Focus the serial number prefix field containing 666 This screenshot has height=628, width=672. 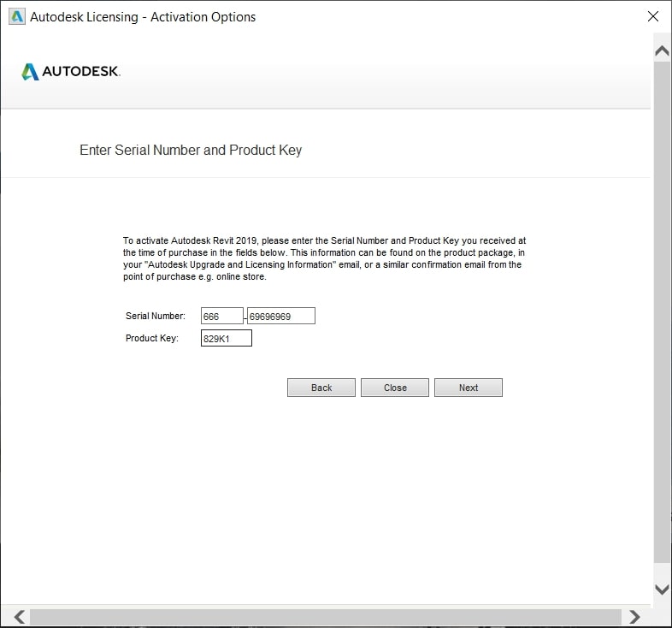221,317
